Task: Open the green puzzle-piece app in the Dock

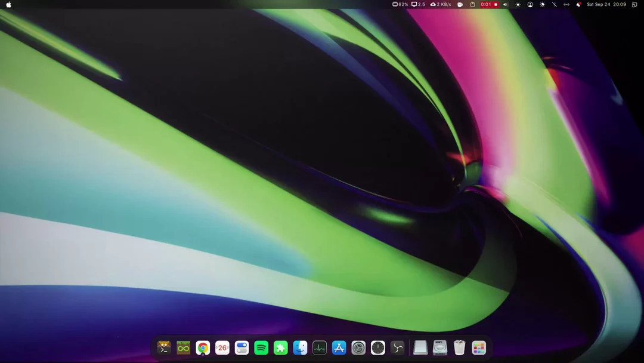Action: point(280,347)
